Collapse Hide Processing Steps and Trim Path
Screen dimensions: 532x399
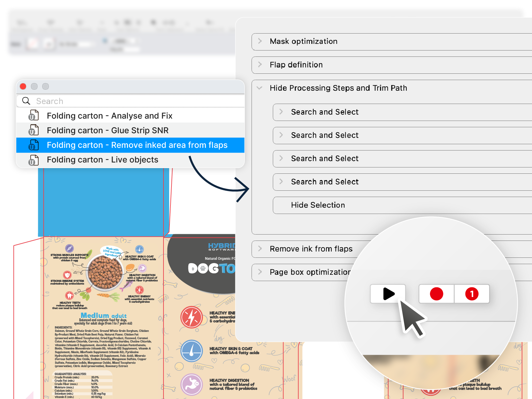tap(259, 88)
